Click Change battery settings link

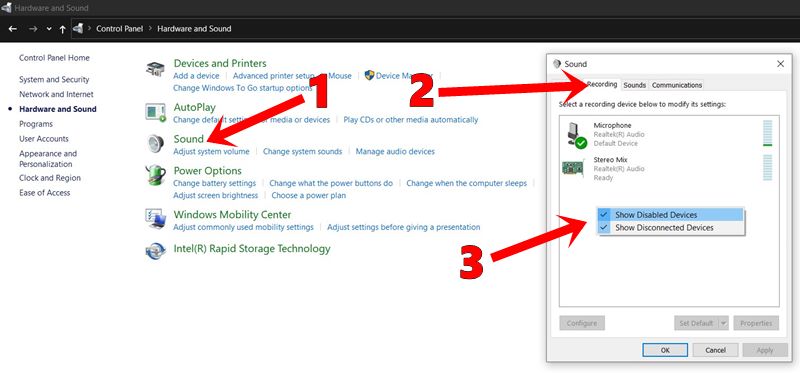pyautogui.click(x=214, y=183)
